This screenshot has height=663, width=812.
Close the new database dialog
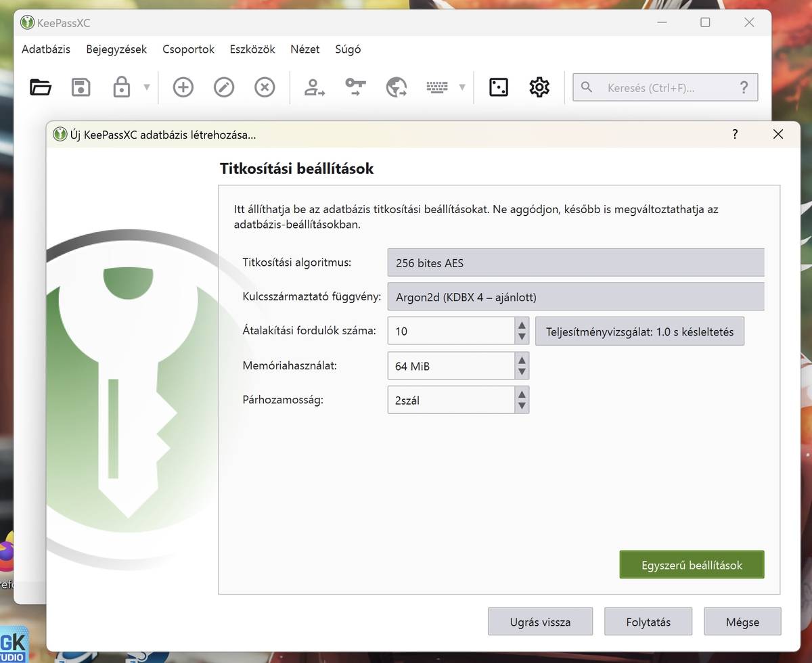pos(778,134)
